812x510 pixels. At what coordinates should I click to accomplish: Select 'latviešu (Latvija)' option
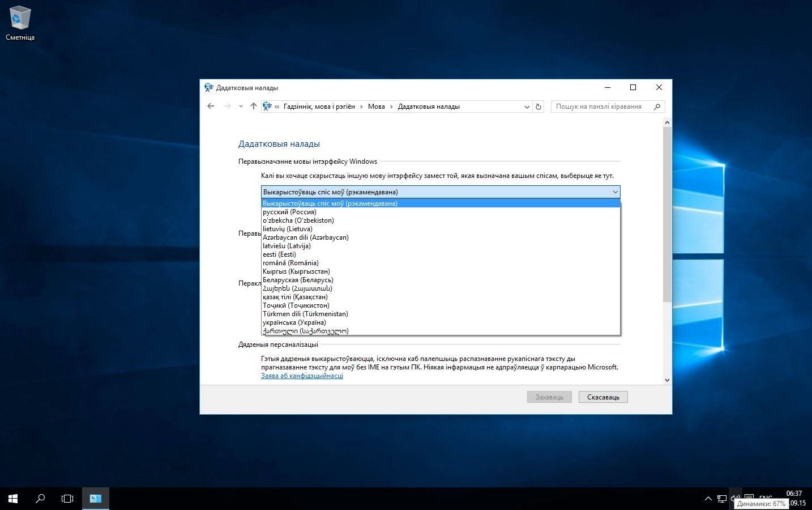[441, 246]
